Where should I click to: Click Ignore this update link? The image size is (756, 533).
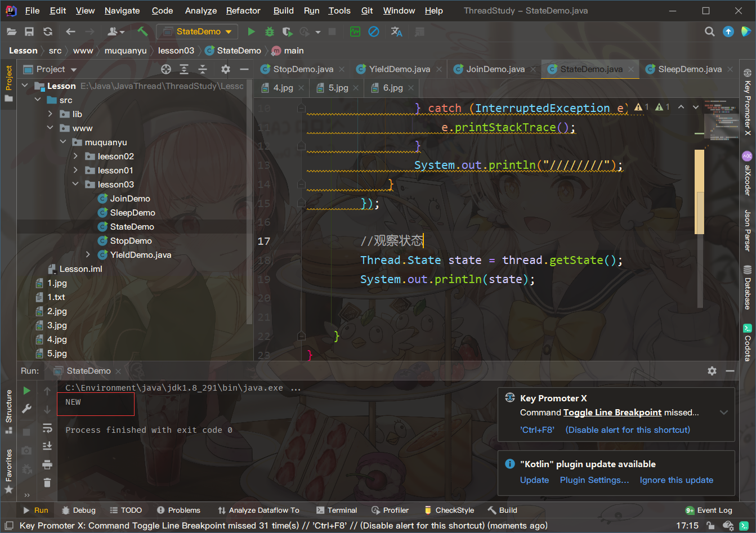(677, 480)
